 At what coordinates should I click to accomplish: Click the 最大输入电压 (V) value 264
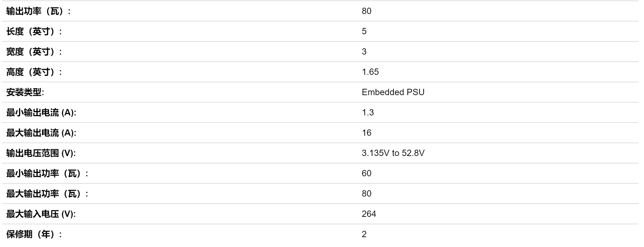pyautogui.click(x=369, y=214)
